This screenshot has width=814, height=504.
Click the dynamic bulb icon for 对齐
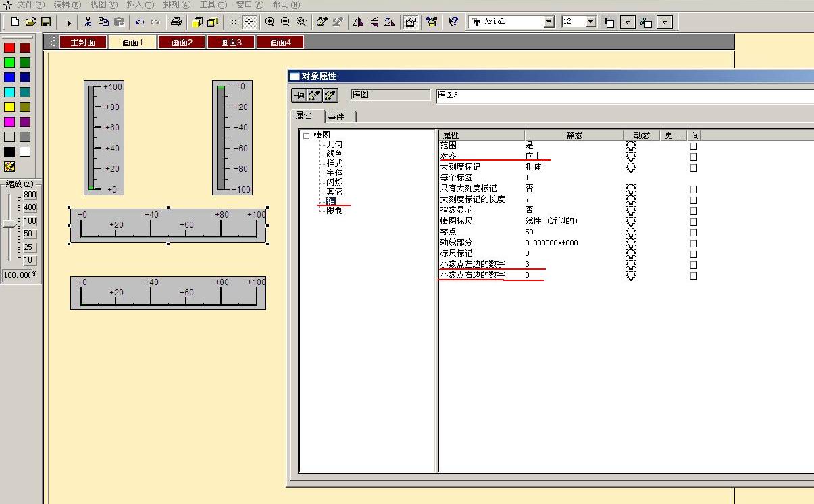[x=631, y=156]
